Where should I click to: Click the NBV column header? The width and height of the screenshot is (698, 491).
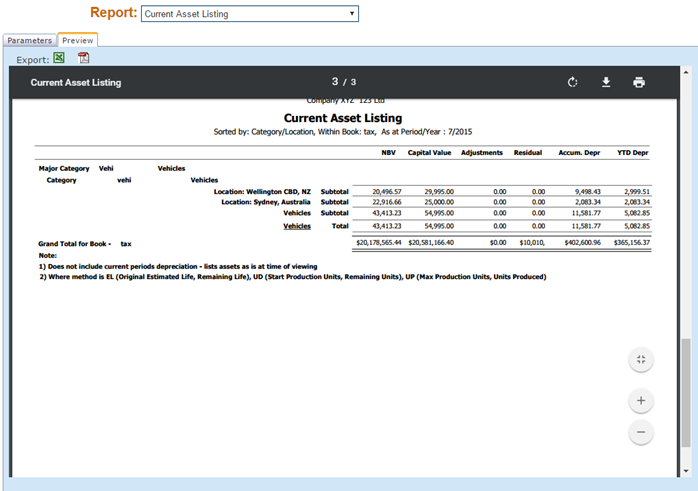(x=388, y=153)
